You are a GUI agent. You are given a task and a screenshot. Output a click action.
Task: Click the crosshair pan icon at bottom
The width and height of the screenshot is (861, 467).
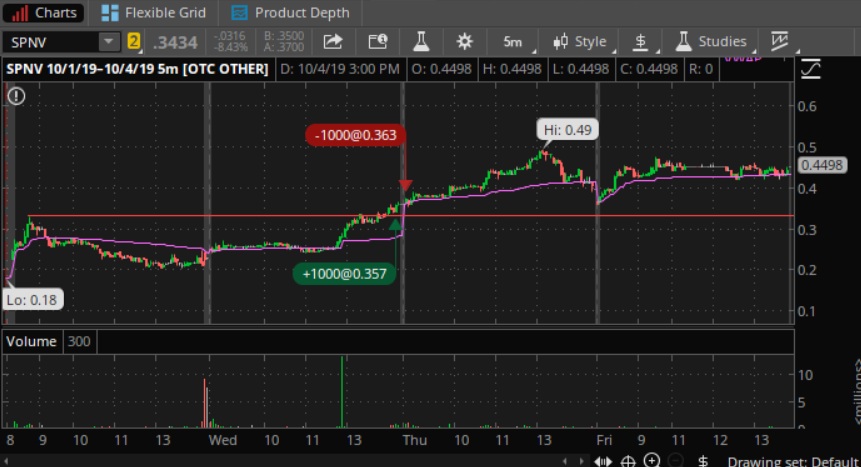coord(628,461)
